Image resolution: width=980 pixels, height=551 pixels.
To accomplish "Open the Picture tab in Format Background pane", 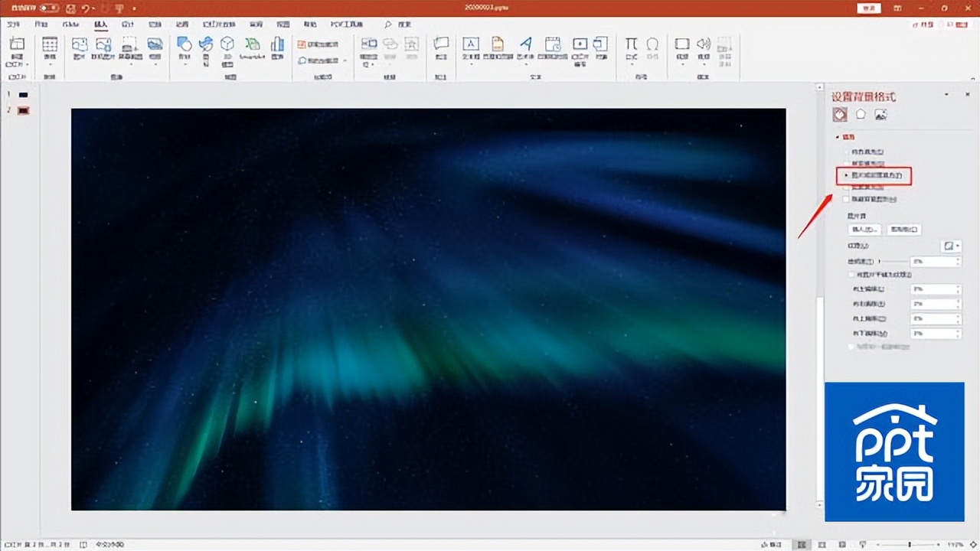I will (880, 114).
